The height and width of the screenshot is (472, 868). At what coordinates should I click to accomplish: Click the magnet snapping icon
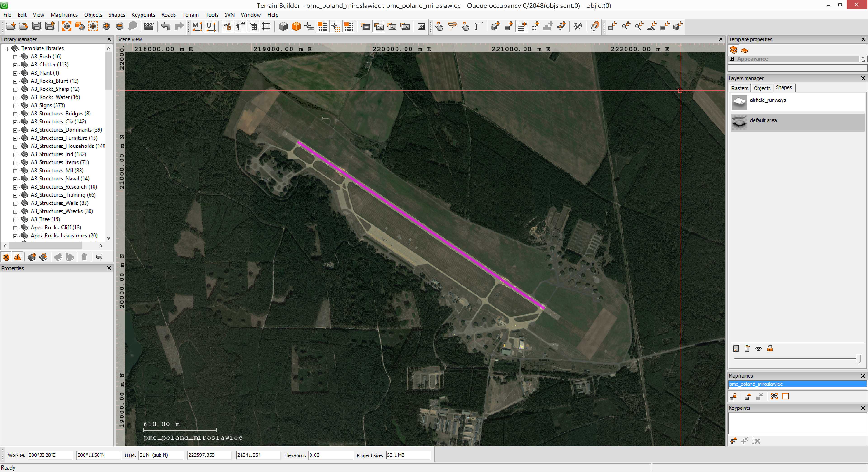pos(594,26)
